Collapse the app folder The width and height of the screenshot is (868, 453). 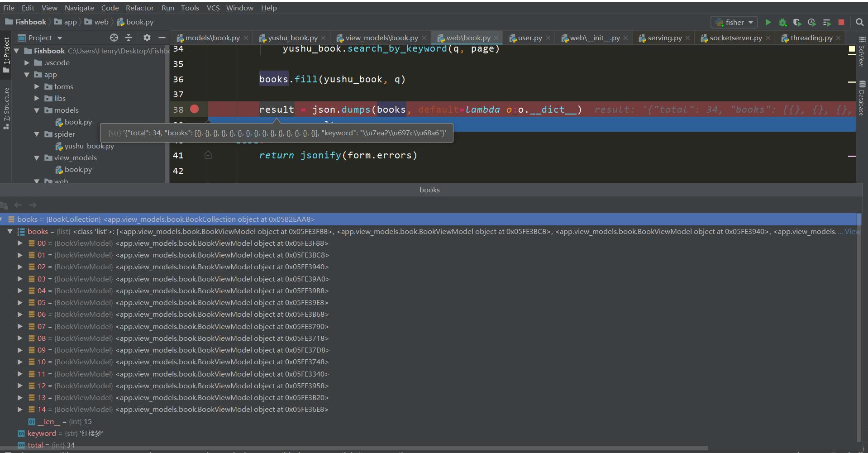click(x=27, y=74)
